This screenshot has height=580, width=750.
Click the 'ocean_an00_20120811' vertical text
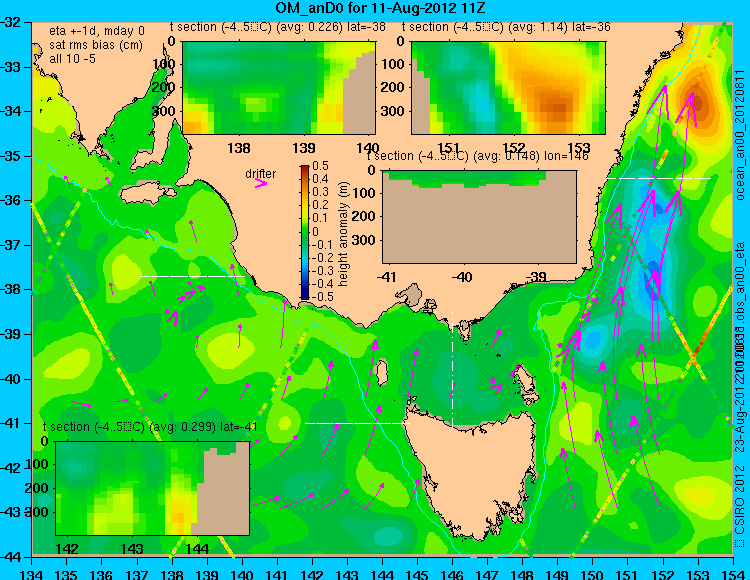[740, 136]
